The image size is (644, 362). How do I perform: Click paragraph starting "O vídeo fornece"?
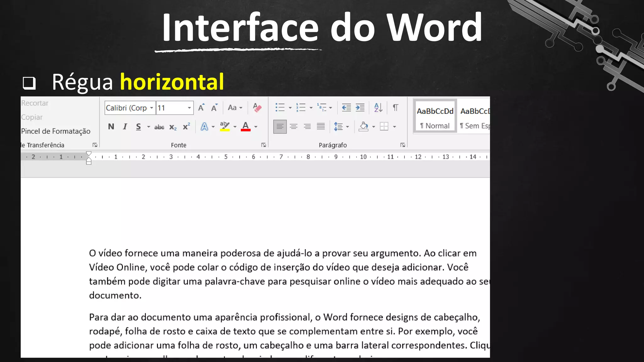pyautogui.click(x=289, y=274)
